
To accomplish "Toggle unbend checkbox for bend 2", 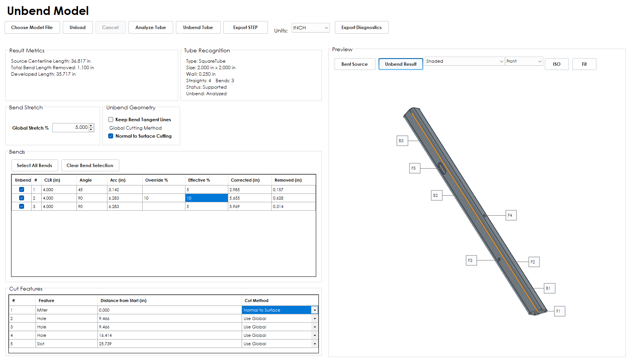I will 21,198.
